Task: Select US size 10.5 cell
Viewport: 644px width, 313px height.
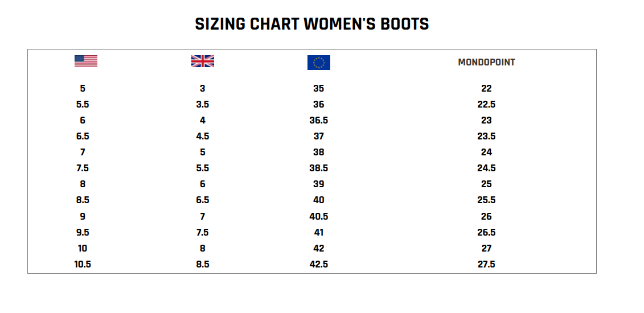Action: (83, 264)
